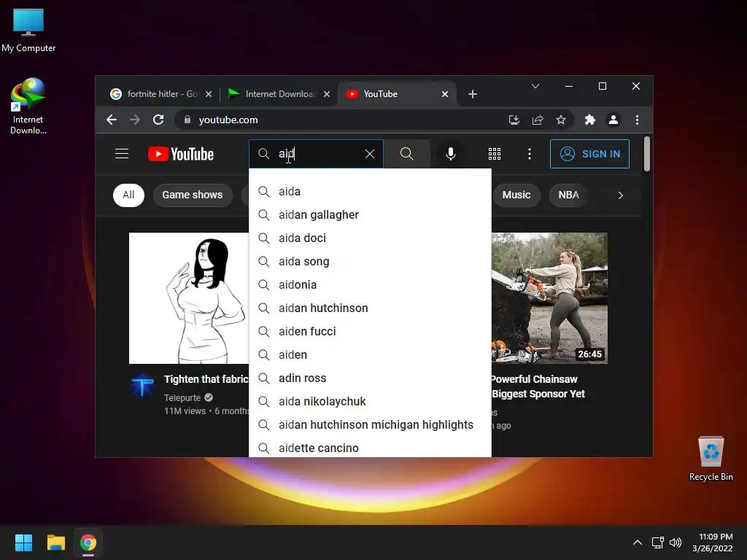Click the youtube.com address bar
This screenshot has width=747, height=560.
341,120
